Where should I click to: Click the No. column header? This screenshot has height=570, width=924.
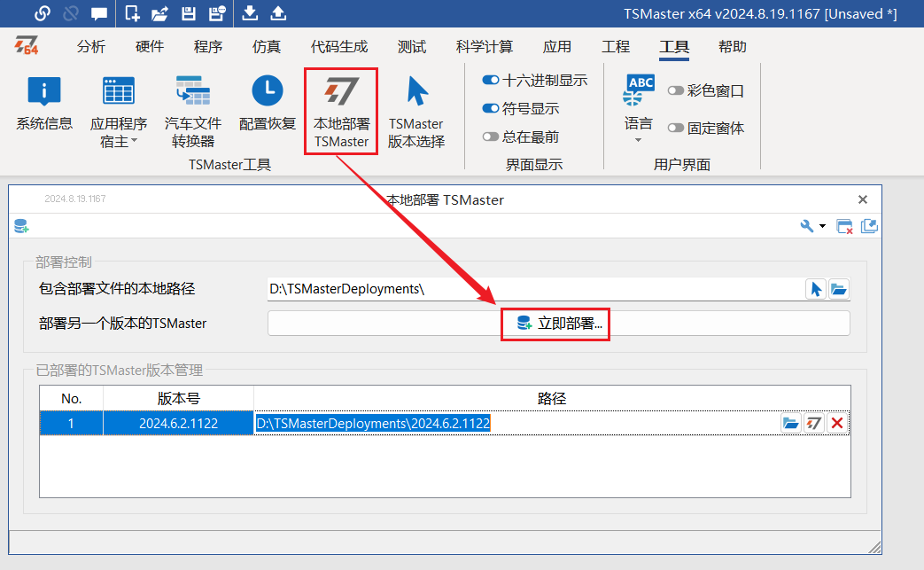click(71, 399)
